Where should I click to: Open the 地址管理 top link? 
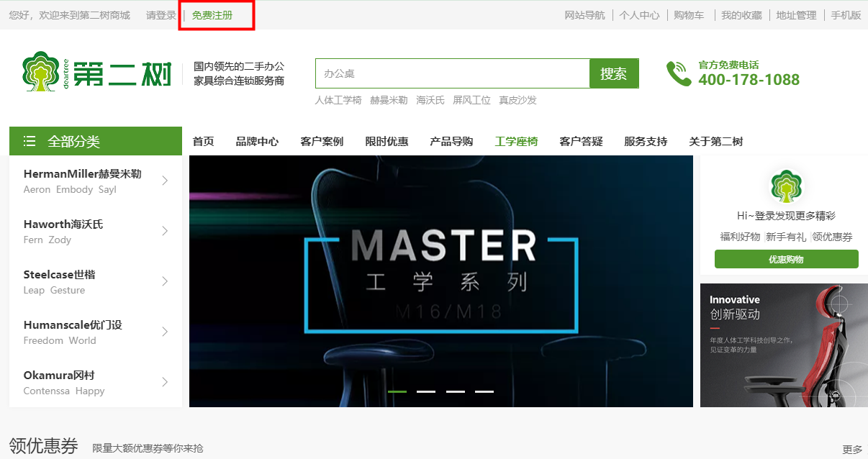point(797,15)
